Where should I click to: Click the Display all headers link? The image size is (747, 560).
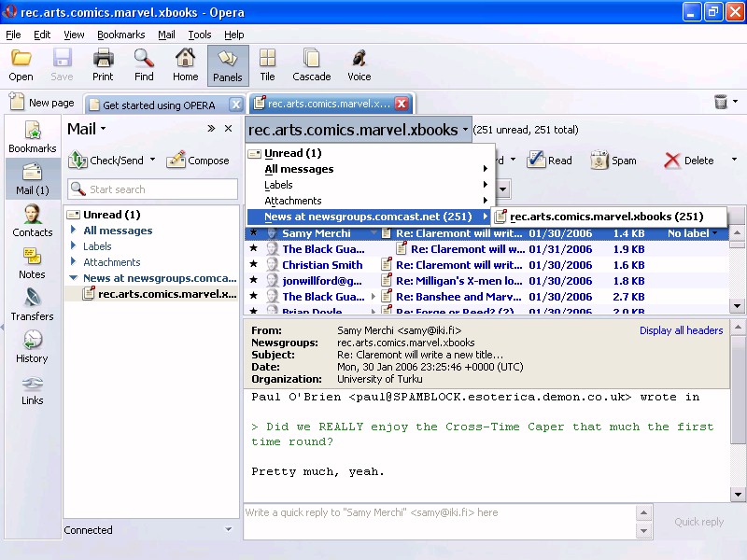[681, 330]
